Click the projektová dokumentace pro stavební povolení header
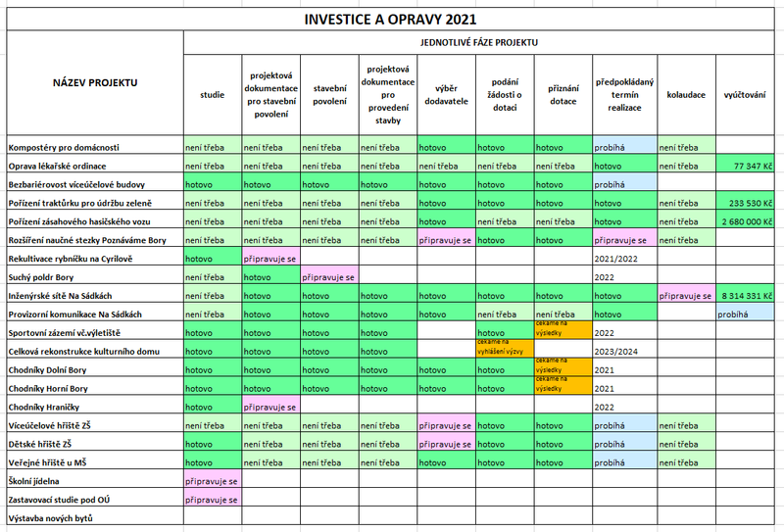 tap(271, 95)
